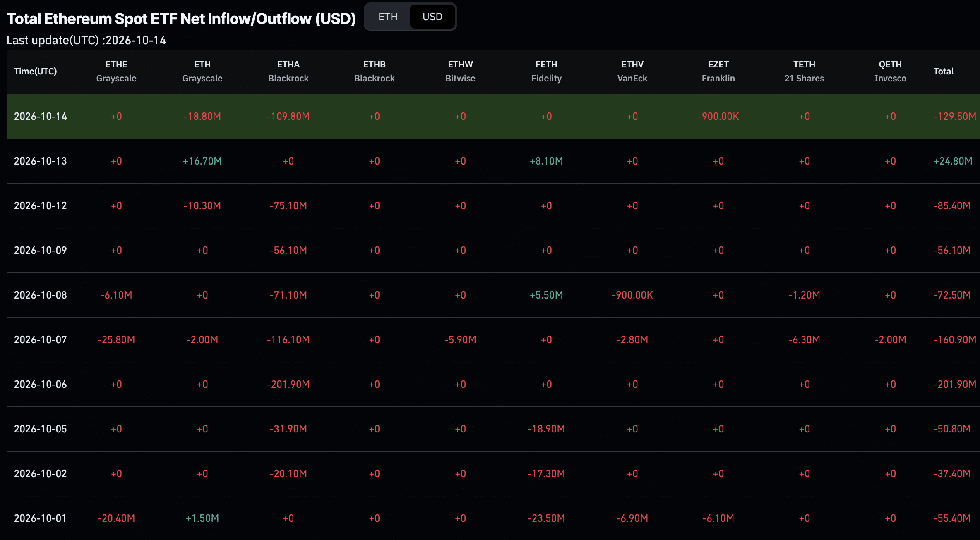Switch the unit toggle to ETH
The width and height of the screenshot is (980, 540).
point(388,17)
